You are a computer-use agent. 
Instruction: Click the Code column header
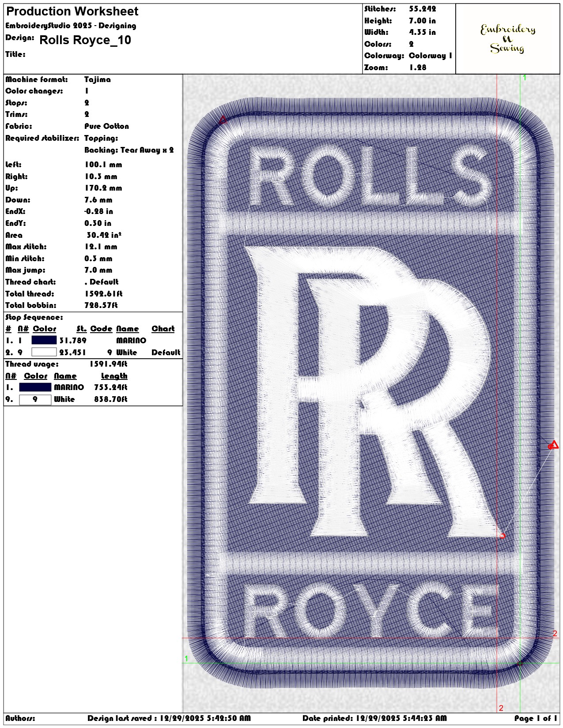click(x=102, y=329)
